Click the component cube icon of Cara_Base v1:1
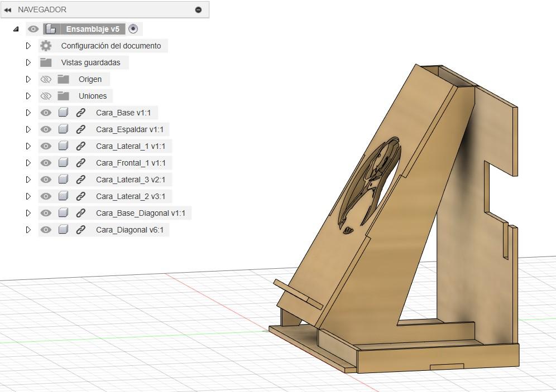Screen dimensions: 556x392 coord(63,113)
